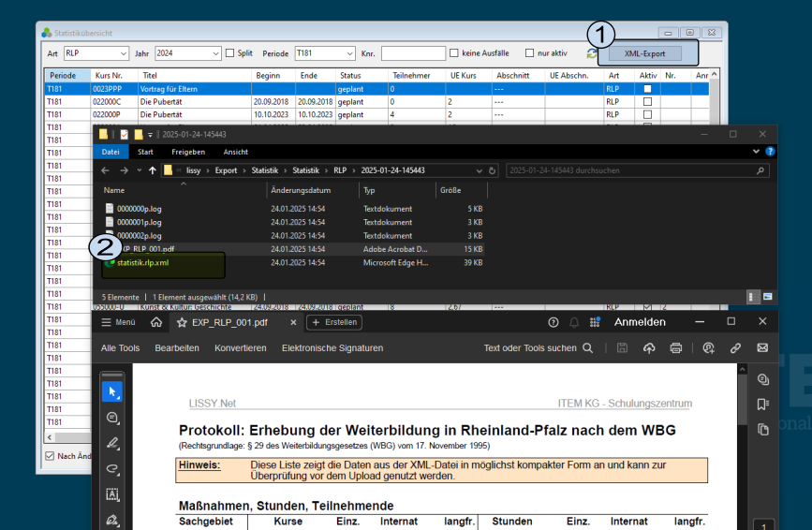Open Bearbeiten in Acrobat toolbar
Viewport: 812px width, 530px height.
[177, 348]
